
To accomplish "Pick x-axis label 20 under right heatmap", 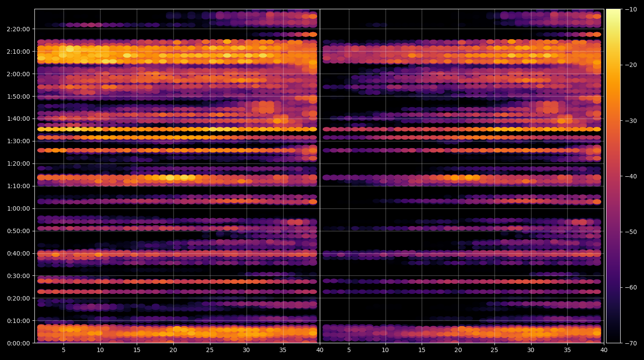I will 458,350.
